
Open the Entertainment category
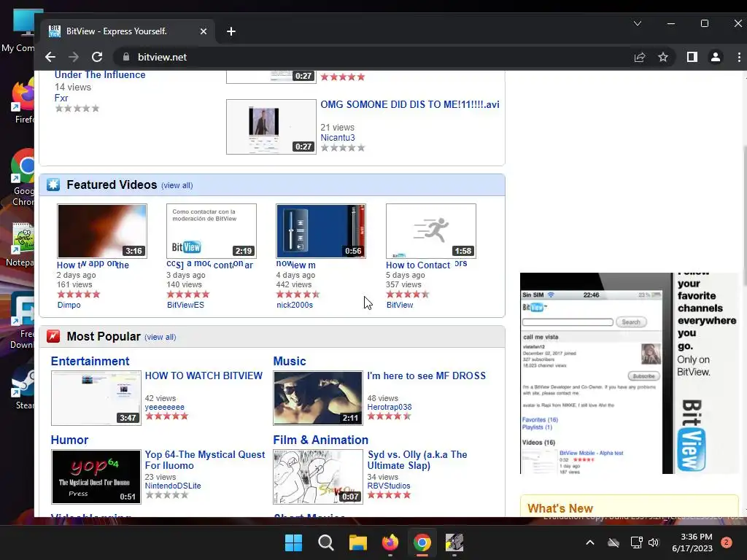coord(90,362)
